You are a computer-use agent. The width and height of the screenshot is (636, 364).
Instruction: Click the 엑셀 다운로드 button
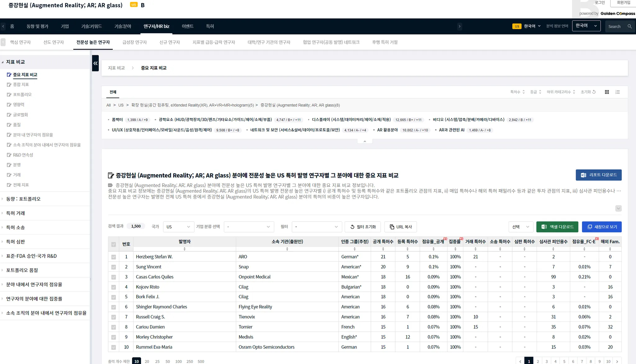click(557, 227)
